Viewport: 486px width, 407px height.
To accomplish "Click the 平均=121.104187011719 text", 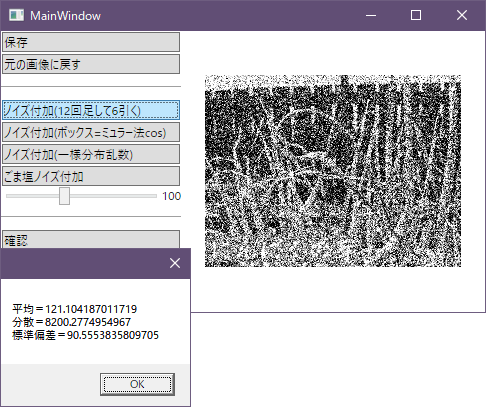I will [74, 309].
